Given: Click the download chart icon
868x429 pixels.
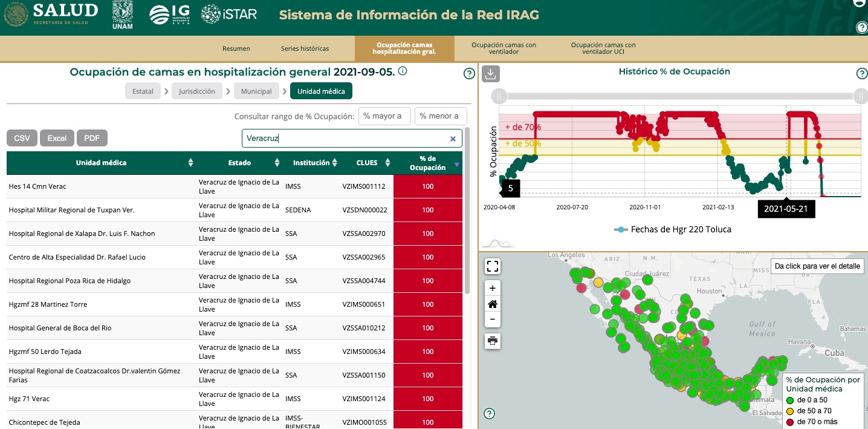Looking at the screenshot, I should [x=491, y=74].
